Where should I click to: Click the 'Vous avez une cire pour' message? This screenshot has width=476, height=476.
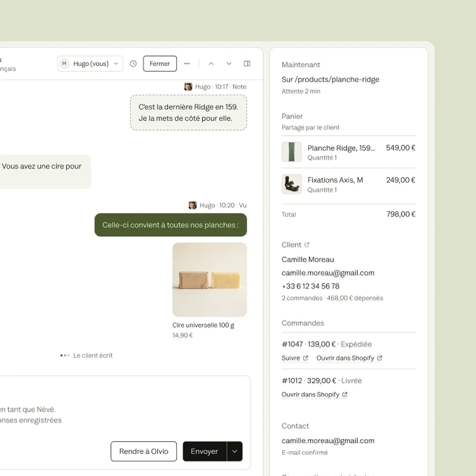(x=45, y=172)
